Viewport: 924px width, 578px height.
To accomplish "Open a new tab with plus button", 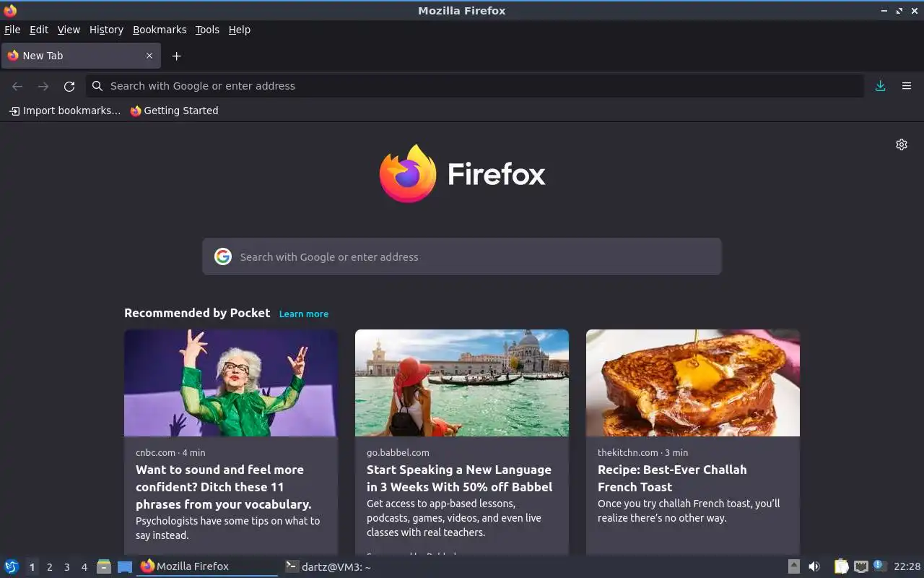I will tap(176, 56).
